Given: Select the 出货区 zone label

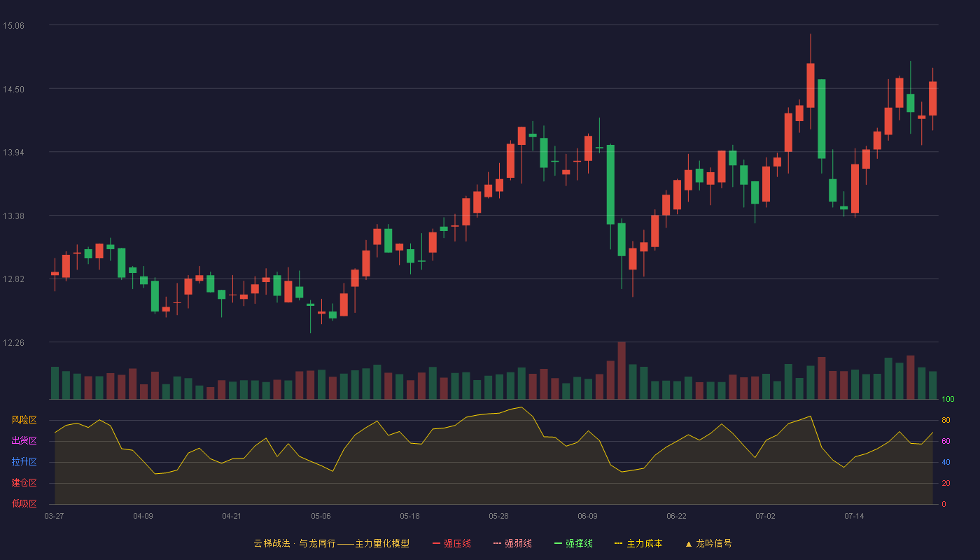Looking at the screenshot, I should click(24, 441).
